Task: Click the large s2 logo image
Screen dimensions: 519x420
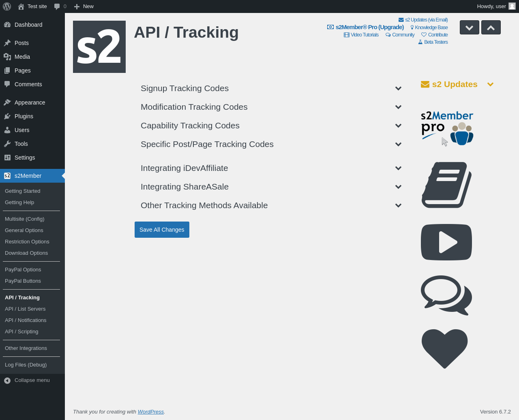Action: (x=99, y=47)
